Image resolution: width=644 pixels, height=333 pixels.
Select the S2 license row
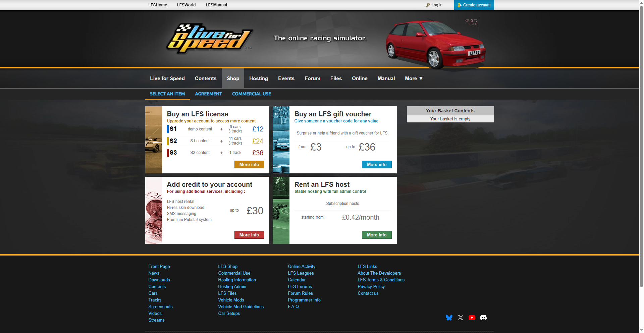215,141
